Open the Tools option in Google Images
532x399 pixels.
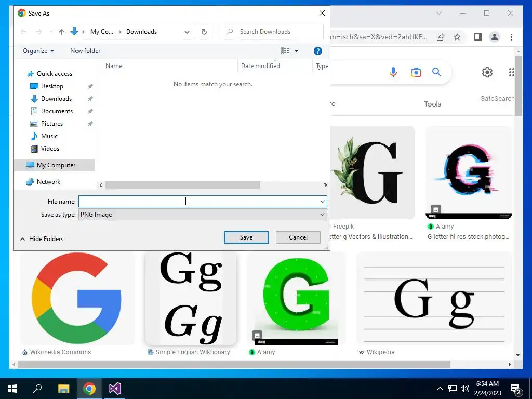(x=432, y=104)
